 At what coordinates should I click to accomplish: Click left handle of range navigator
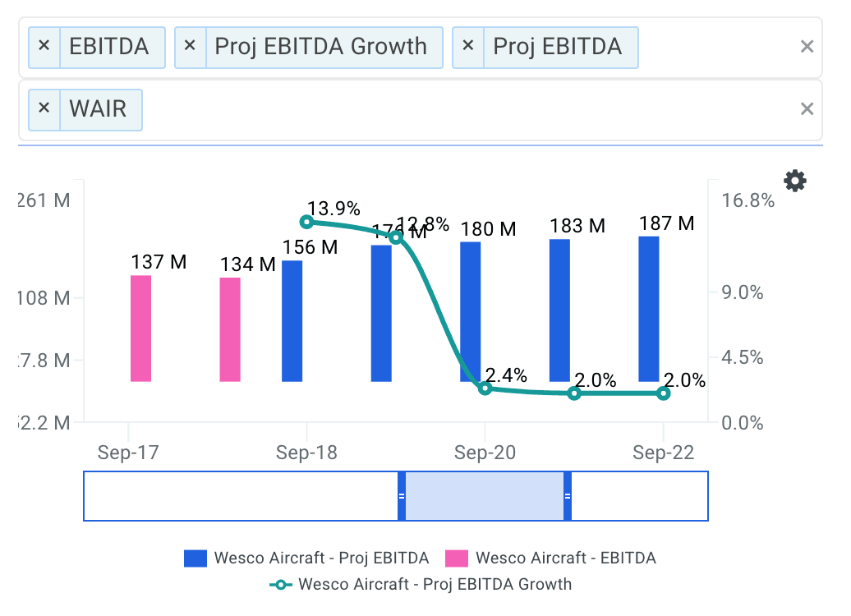tap(402, 496)
